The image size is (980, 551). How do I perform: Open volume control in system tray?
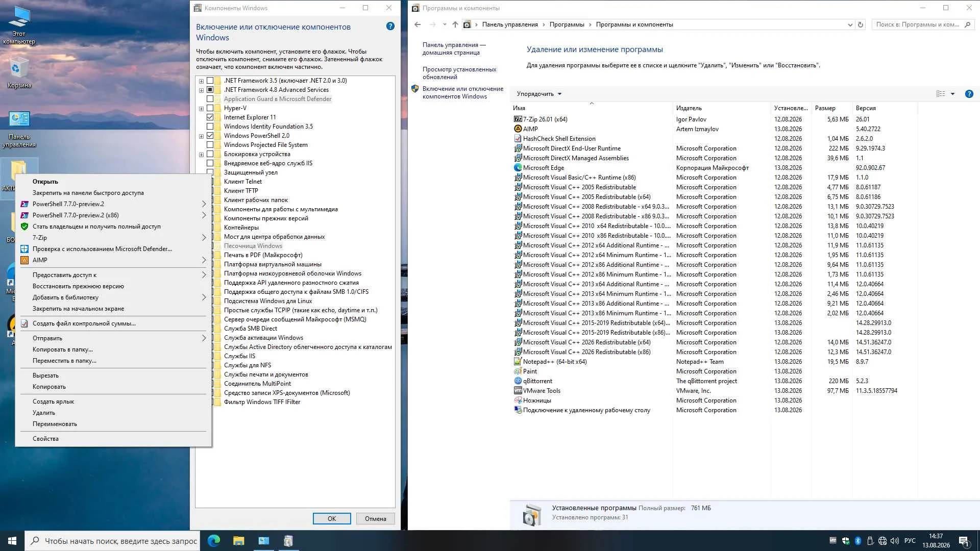pyautogui.click(x=895, y=541)
